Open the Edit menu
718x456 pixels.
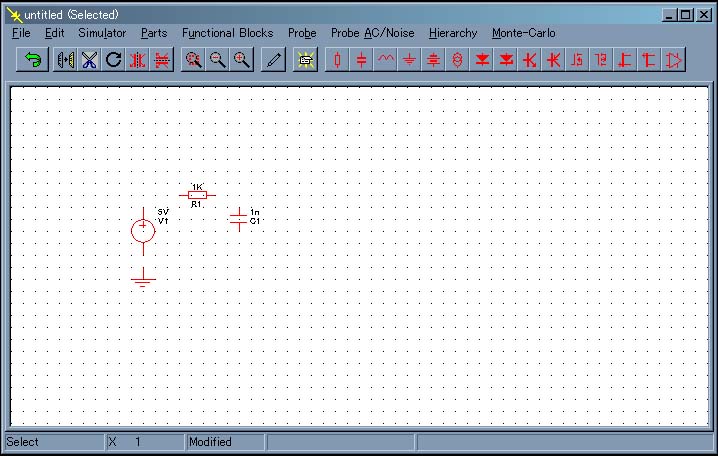pyautogui.click(x=54, y=33)
